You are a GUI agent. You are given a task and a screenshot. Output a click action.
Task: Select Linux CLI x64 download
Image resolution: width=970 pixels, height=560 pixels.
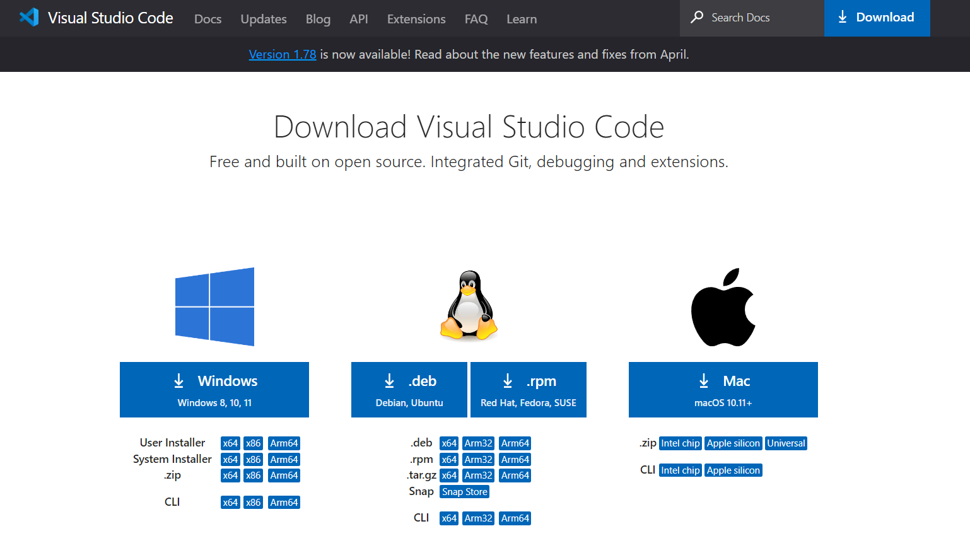pyautogui.click(x=449, y=518)
